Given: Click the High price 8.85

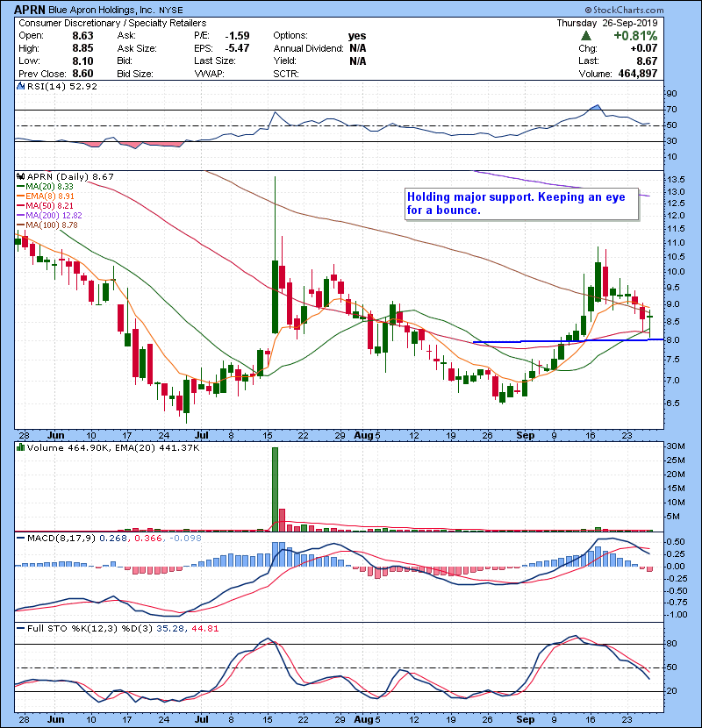Looking at the screenshot, I should 82,48.
